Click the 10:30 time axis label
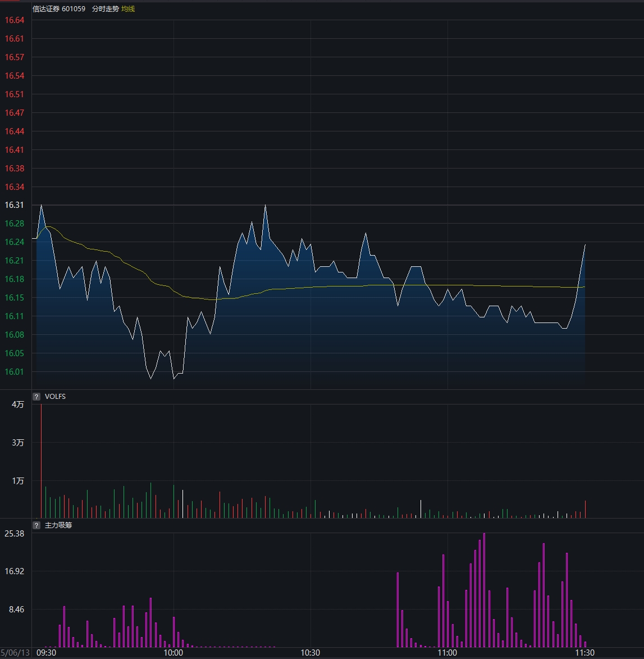 point(310,653)
